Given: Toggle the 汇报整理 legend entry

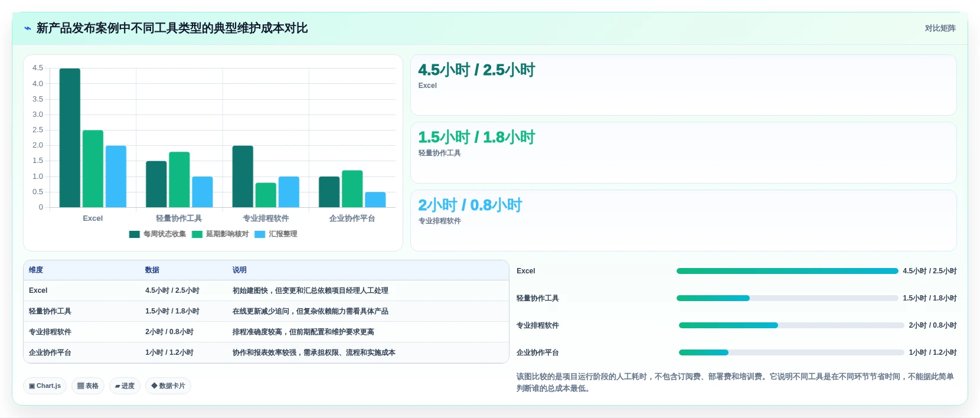Looking at the screenshot, I should (x=276, y=234).
